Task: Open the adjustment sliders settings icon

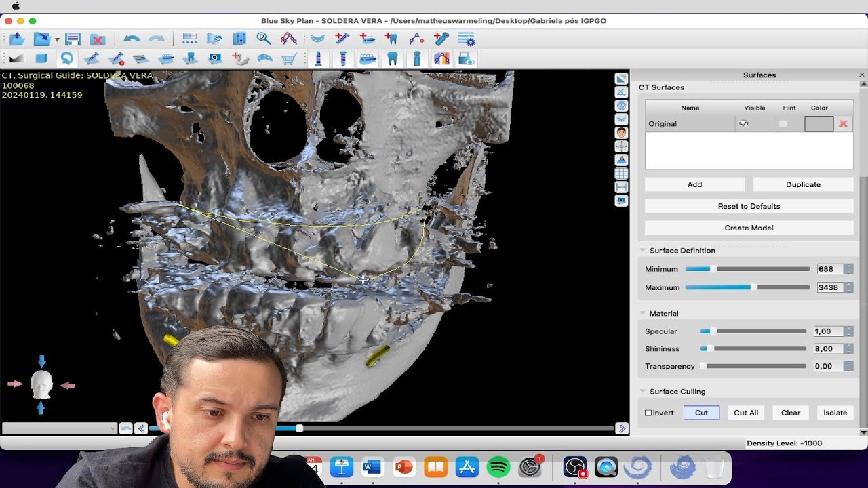Action: click(239, 39)
